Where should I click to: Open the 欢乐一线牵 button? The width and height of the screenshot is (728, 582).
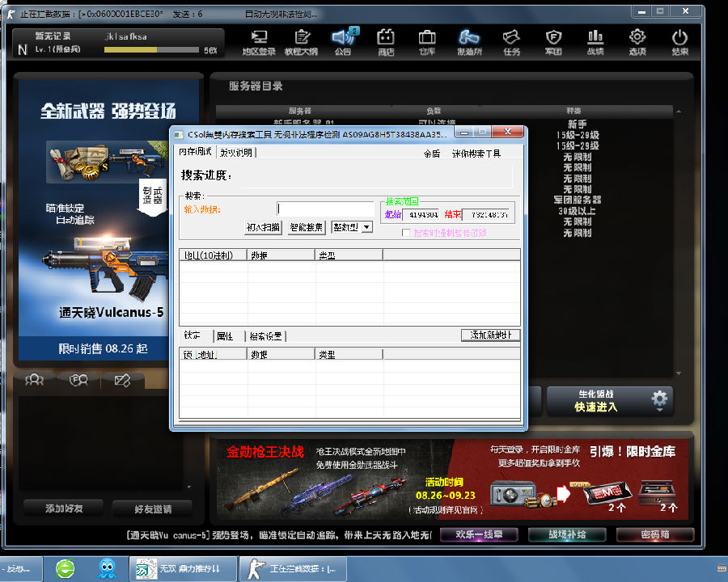(479, 534)
